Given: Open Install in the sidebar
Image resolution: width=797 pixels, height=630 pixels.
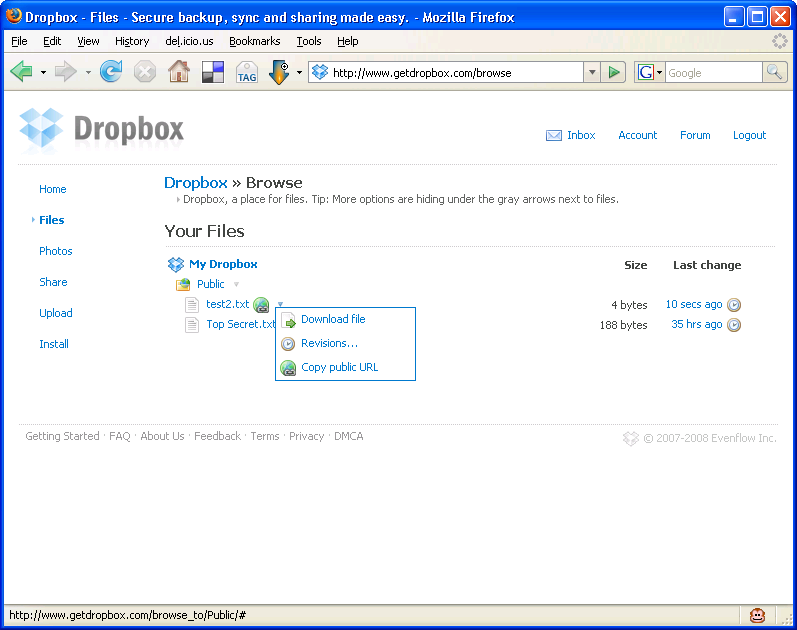Looking at the screenshot, I should pyautogui.click(x=54, y=344).
